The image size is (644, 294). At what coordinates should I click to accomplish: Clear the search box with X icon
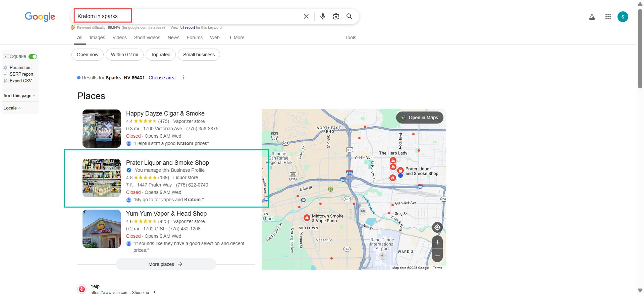pyautogui.click(x=306, y=16)
